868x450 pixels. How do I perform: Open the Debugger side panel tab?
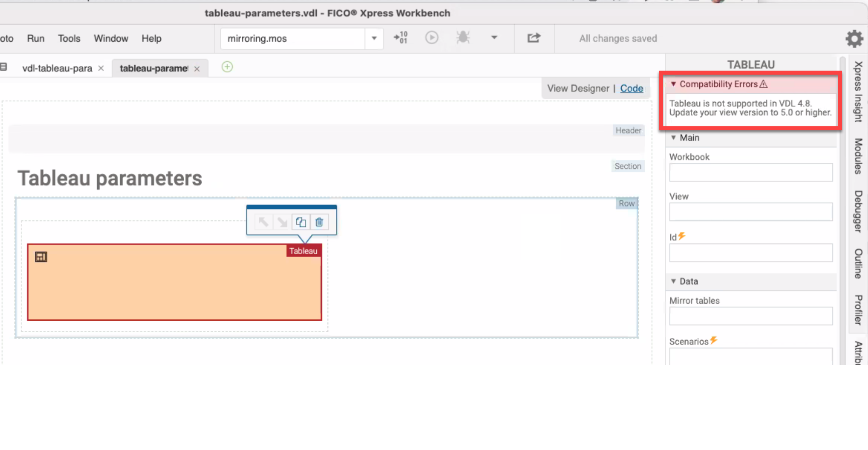coord(858,211)
